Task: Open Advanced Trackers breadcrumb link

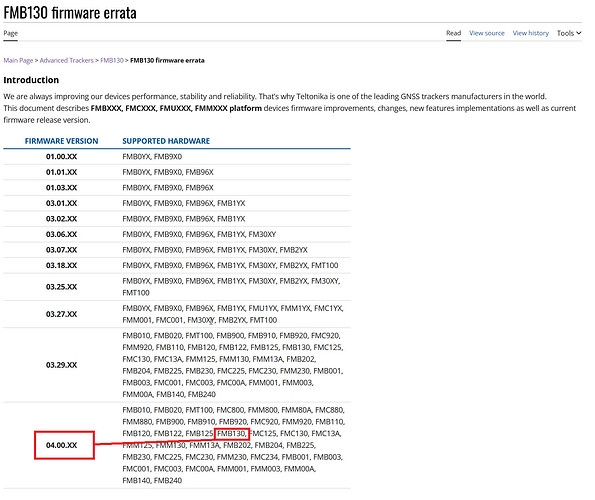Action: 66,60
